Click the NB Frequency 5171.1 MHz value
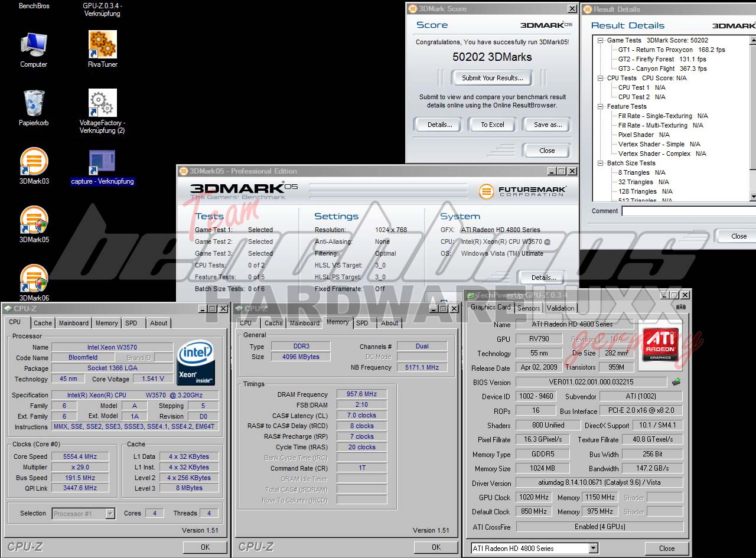 tap(422, 367)
